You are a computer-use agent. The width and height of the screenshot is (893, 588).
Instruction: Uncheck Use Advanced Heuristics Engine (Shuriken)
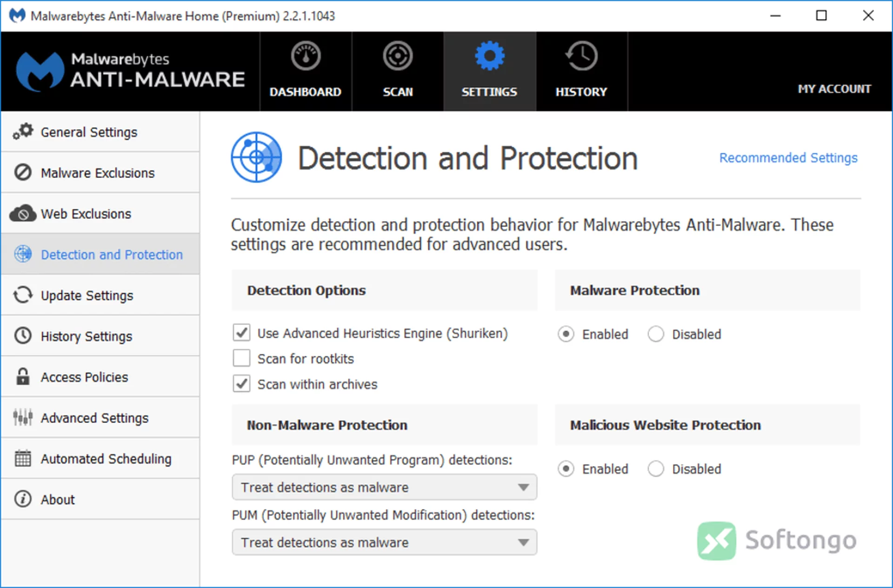click(x=241, y=333)
